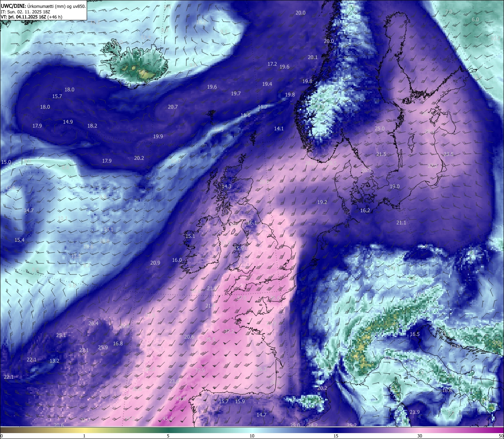Viewport: 504px width, 439px height.
Task: Click the 16.5 value over the Adriatic
Action: (x=415, y=334)
